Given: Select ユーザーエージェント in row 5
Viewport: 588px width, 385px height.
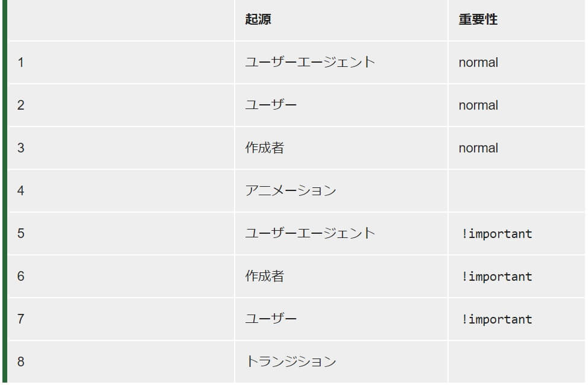Looking at the screenshot, I should tap(310, 233).
